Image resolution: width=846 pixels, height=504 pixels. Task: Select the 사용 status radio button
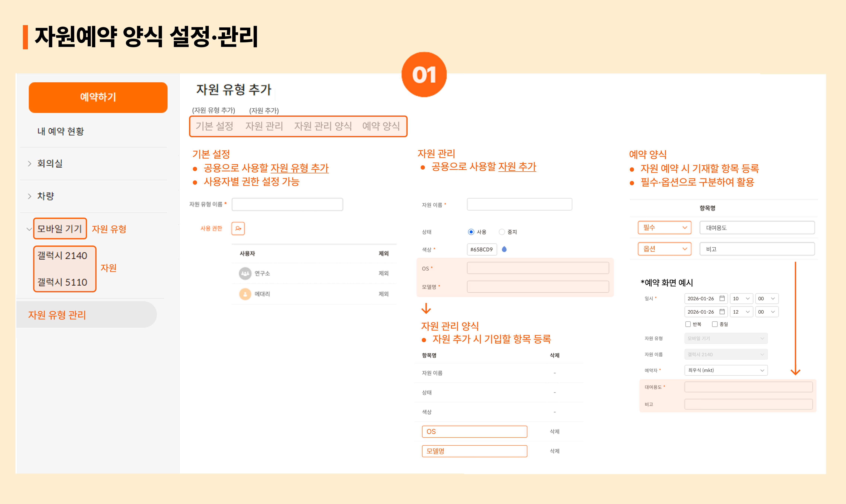pyautogui.click(x=471, y=232)
